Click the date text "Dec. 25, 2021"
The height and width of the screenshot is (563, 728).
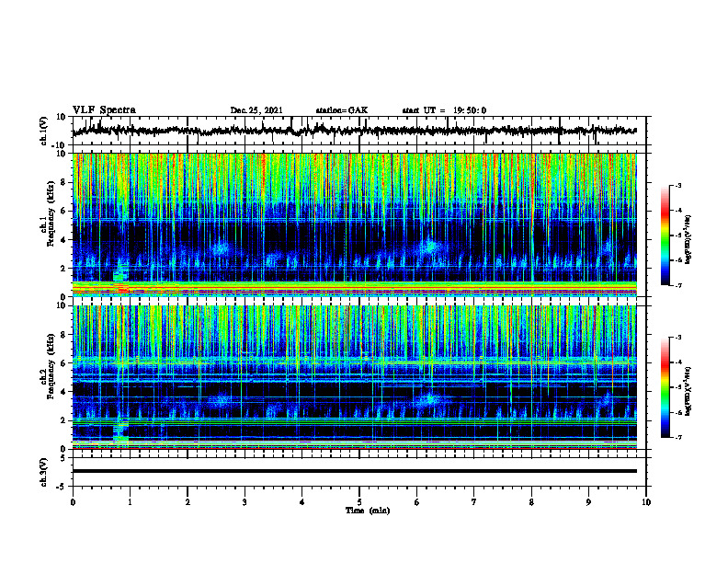pos(256,110)
